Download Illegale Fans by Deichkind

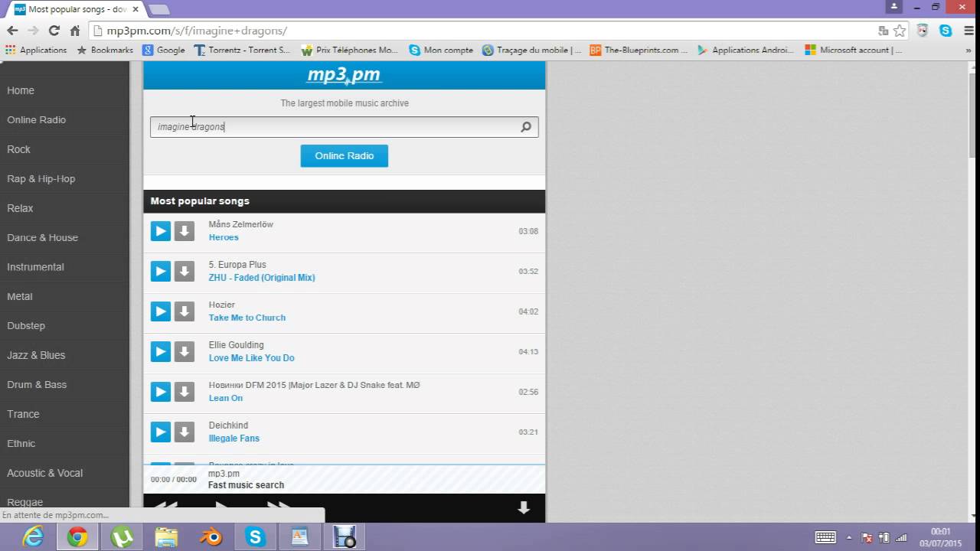pos(185,432)
